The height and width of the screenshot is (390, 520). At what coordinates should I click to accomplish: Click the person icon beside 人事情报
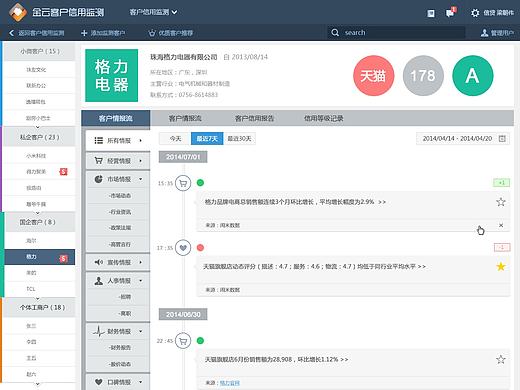(98, 281)
